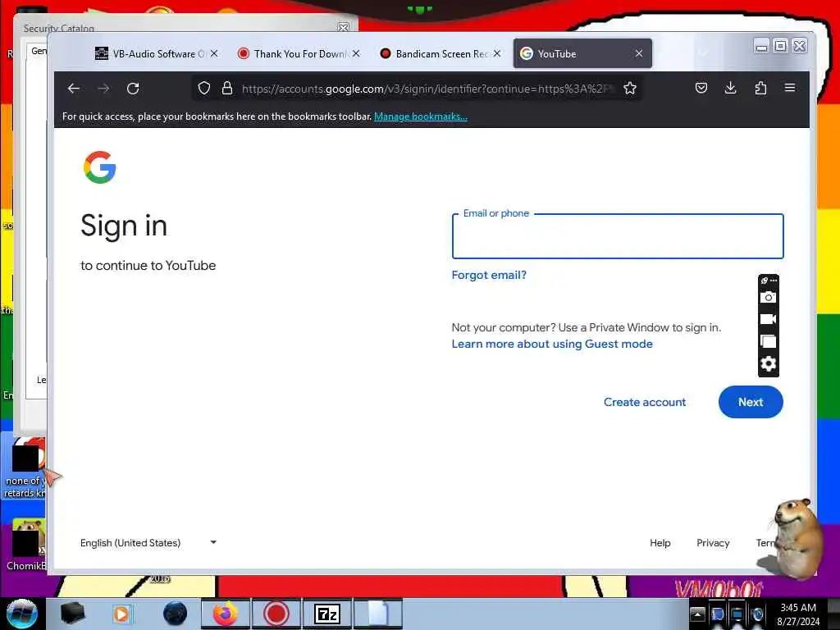Click the Manage bookmarks link
The width and height of the screenshot is (840, 630).
[421, 116]
